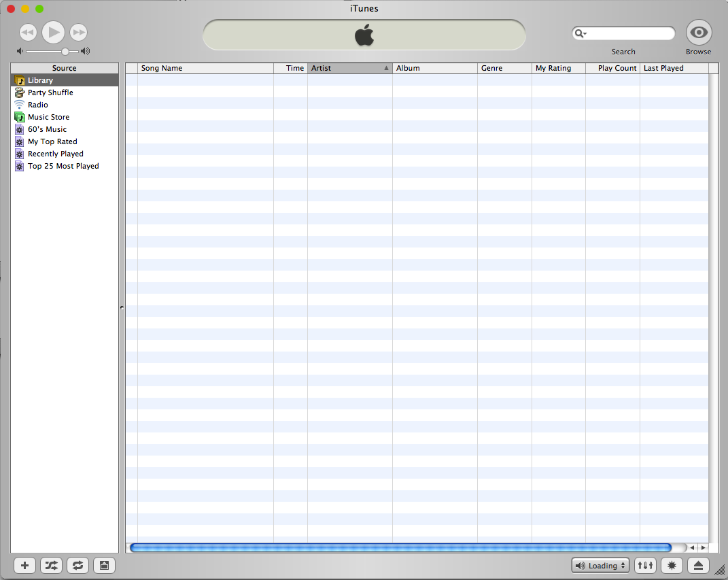Click the Radio antenna icon
This screenshot has width=728, height=580.
click(x=19, y=105)
